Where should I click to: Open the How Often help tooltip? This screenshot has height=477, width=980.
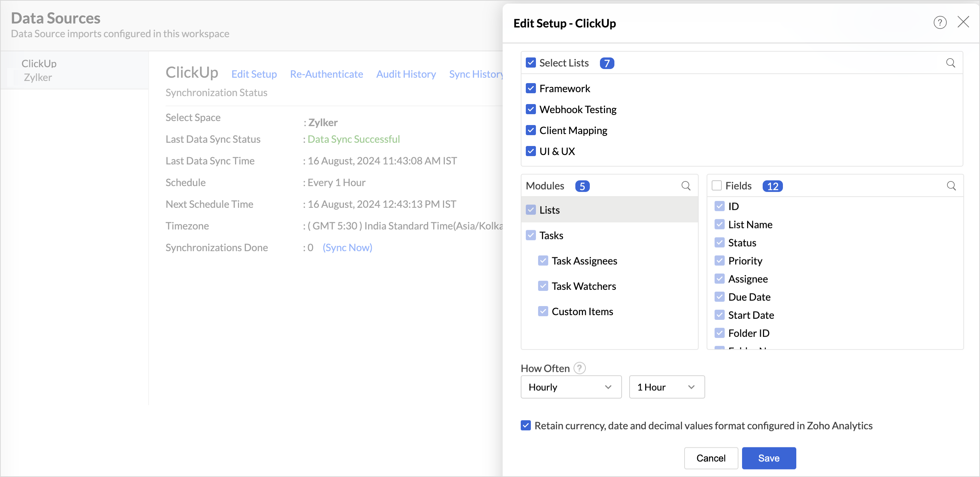pyautogui.click(x=579, y=368)
